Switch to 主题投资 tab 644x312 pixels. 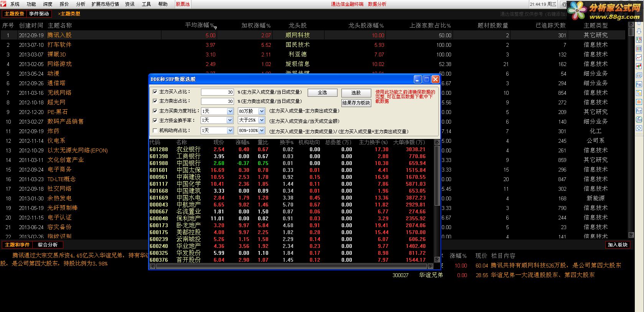pos(14,14)
